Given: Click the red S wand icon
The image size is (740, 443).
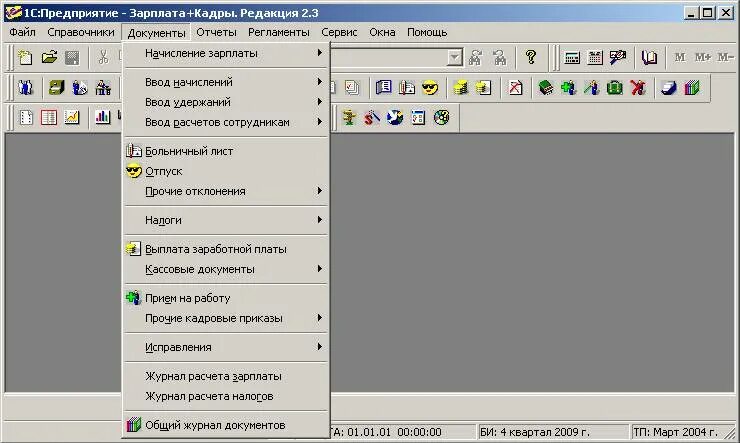Looking at the screenshot, I should click(x=372, y=117).
